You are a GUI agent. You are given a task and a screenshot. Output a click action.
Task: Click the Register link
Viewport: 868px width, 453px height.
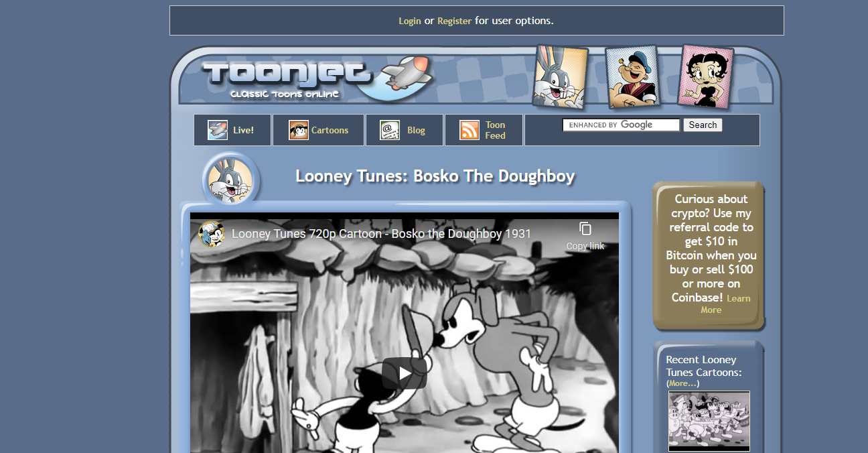[454, 21]
